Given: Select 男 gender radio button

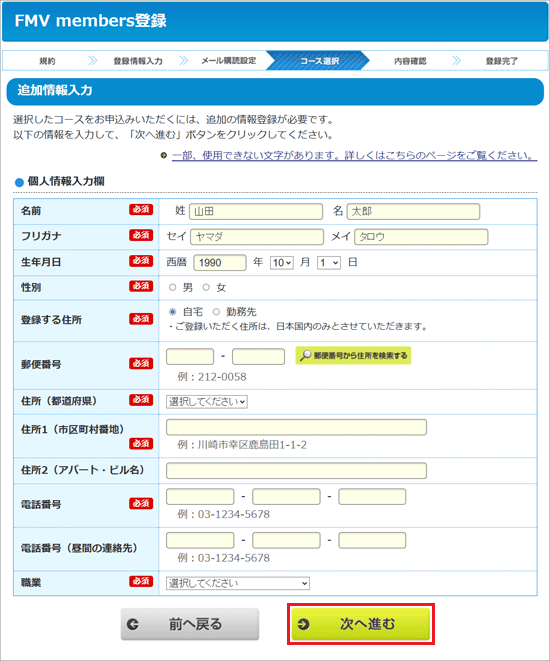Looking at the screenshot, I should (x=172, y=288).
